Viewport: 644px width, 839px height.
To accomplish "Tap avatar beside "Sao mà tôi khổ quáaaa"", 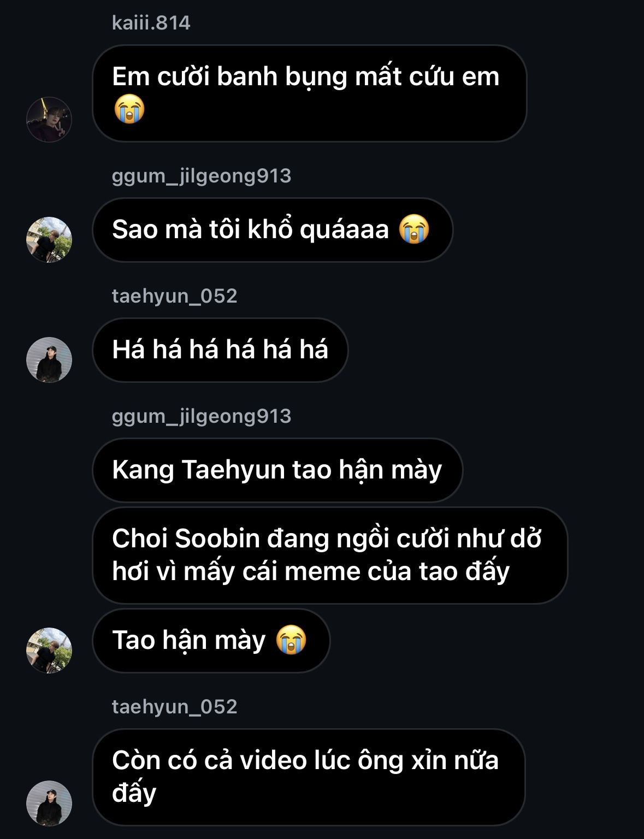I will 49,240.
